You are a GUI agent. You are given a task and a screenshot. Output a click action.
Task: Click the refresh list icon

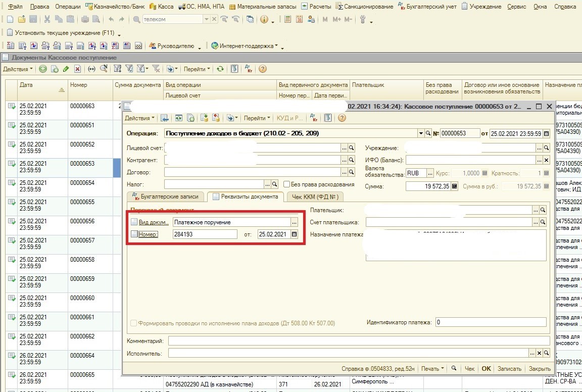(x=220, y=69)
